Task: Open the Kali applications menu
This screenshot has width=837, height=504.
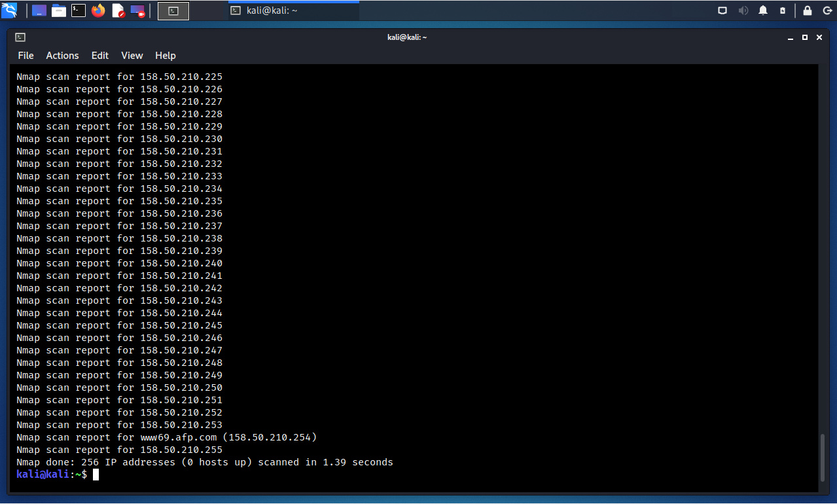Action: pos(9,10)
